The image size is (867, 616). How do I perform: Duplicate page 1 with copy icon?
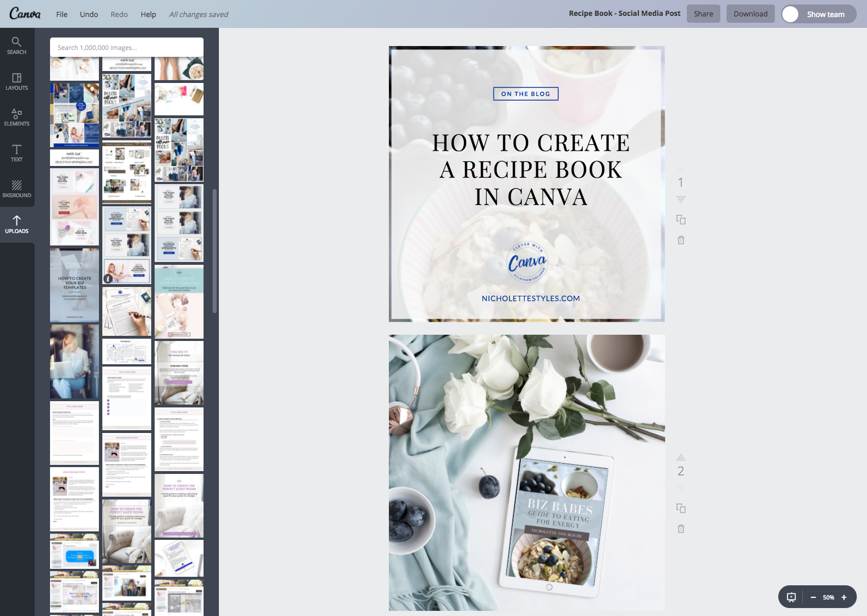click(681, 219)
